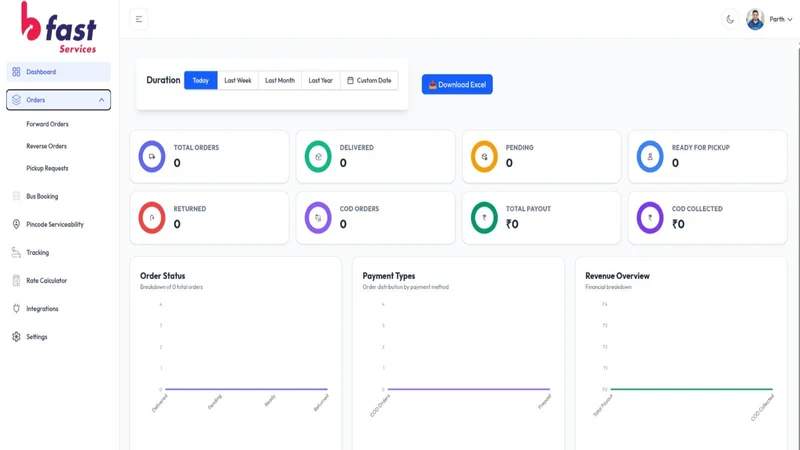The image size is (800, 450).
Task: Click the Integrations plug icon
Action: coord(16,309)
